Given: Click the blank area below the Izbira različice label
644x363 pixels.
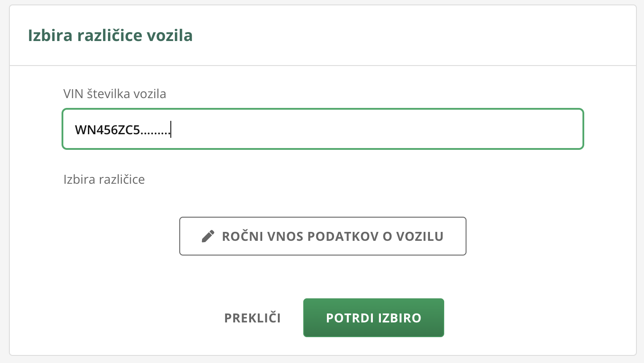Looking at the screenshot, I should (x=323, y=201).
